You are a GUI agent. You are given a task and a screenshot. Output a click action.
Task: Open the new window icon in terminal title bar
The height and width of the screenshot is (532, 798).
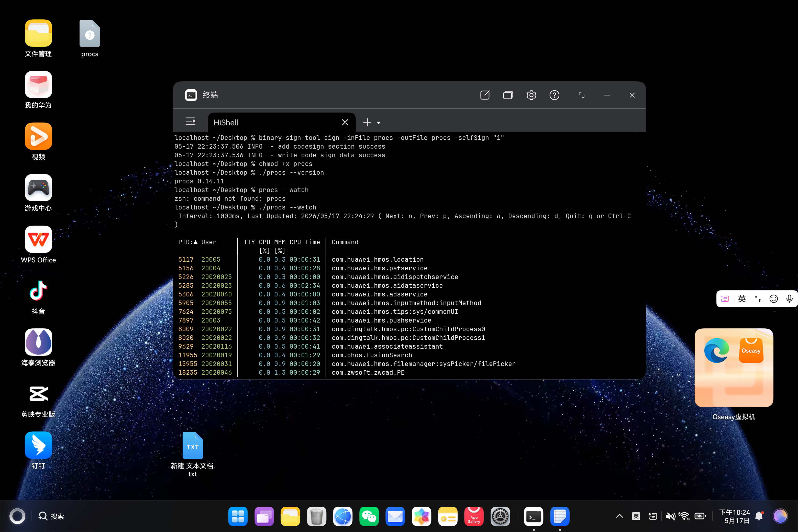[x=485, y=95]
